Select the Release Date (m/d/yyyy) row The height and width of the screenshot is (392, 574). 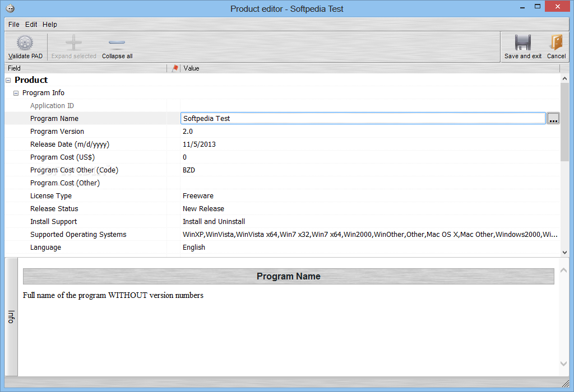(283, 144)
